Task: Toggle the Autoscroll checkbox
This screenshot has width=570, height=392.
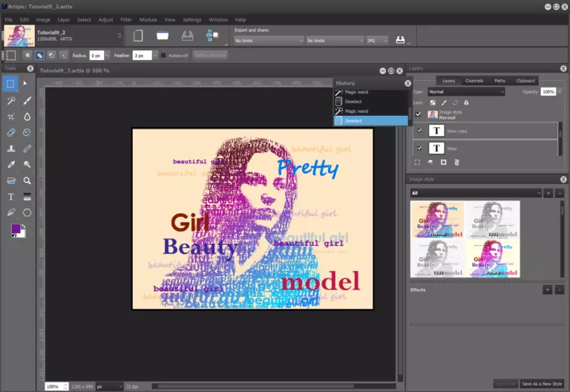Action: (163, 55)
